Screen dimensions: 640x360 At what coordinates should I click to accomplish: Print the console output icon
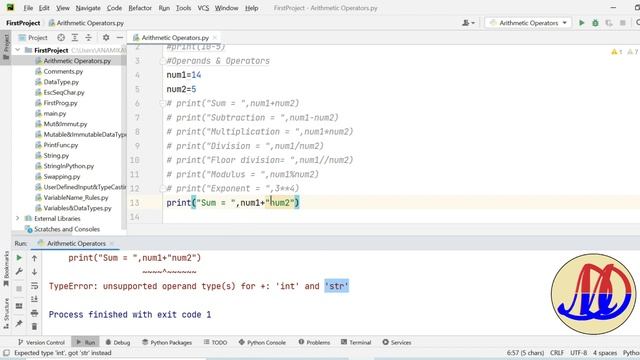click(x=34, y=313)
